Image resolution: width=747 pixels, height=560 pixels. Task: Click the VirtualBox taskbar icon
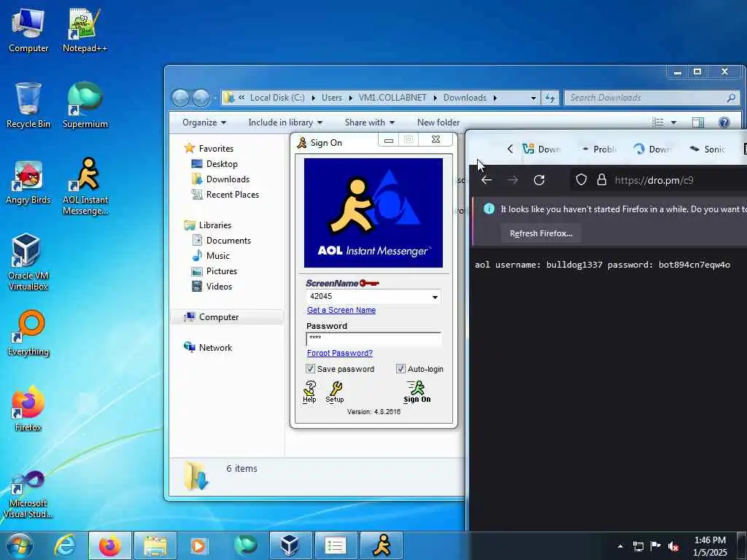pos(290,545)
